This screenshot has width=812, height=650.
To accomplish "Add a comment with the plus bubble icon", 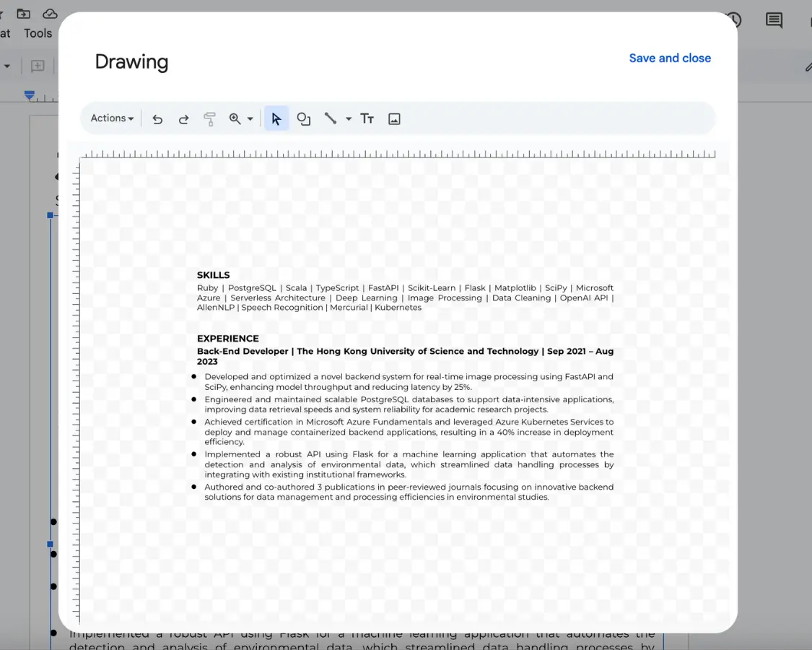I will point(37,66).
